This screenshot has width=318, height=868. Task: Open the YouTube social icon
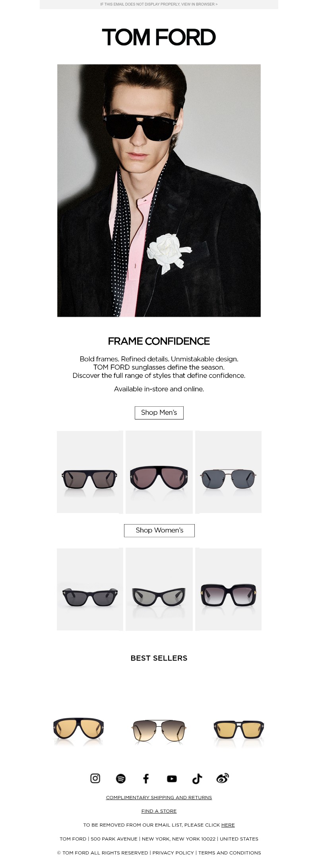(172, 778)
